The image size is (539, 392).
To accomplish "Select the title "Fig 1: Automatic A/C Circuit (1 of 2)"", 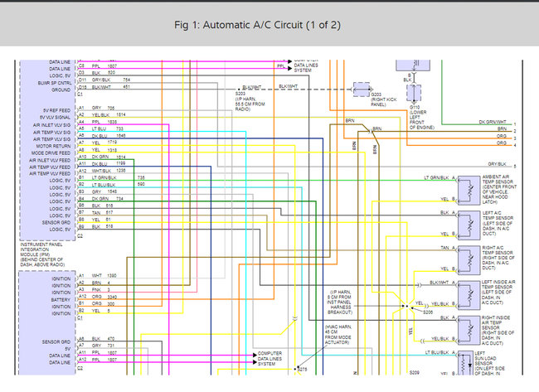I will point(257,25).
